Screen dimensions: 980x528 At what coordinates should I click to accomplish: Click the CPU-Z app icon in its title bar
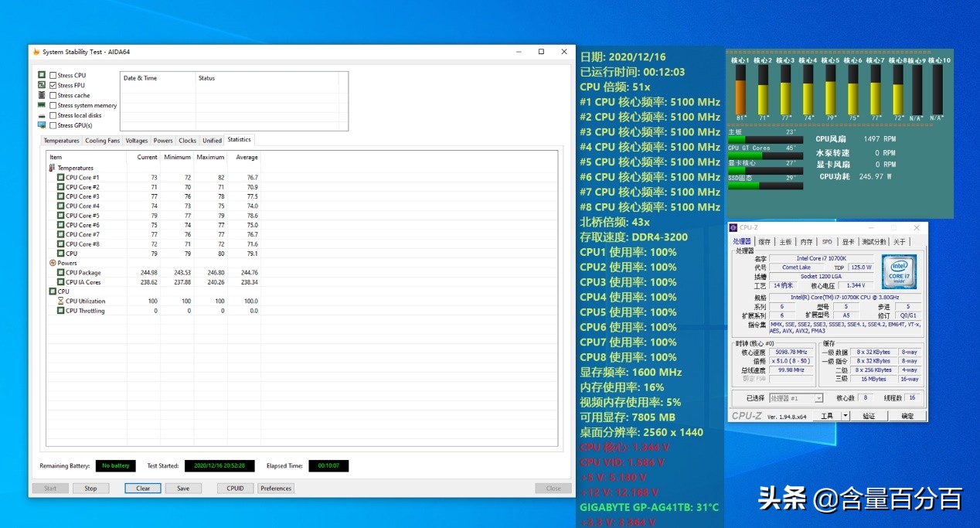[x=734, y=227]
